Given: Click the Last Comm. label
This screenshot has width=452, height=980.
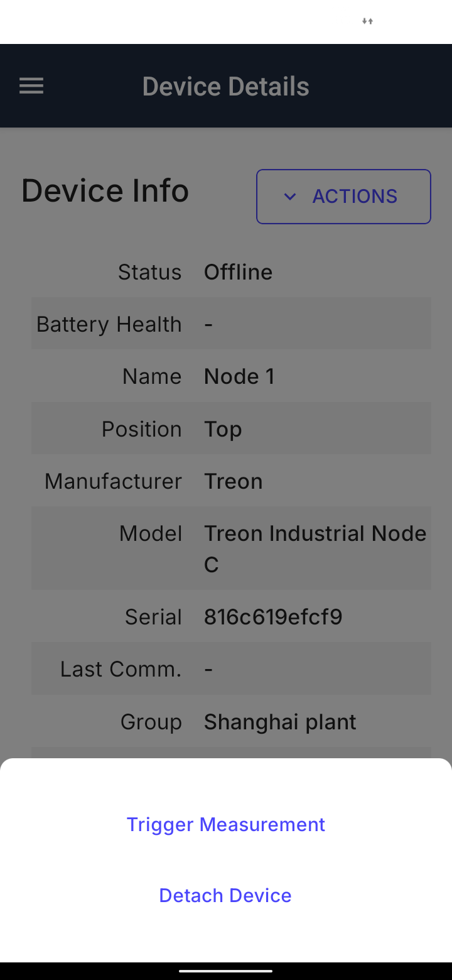Looking at the screenshot, I should click(121, 669).
